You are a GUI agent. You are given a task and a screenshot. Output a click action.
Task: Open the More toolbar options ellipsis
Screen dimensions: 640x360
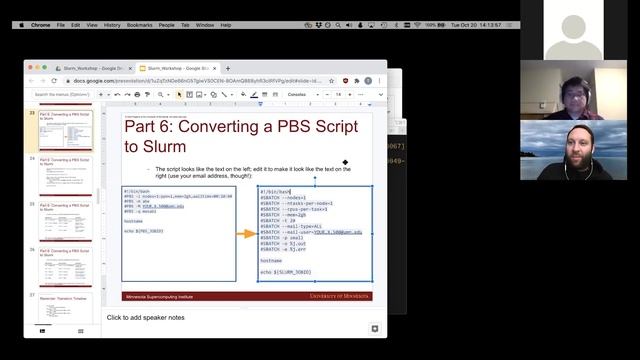[x=360, y=95]
